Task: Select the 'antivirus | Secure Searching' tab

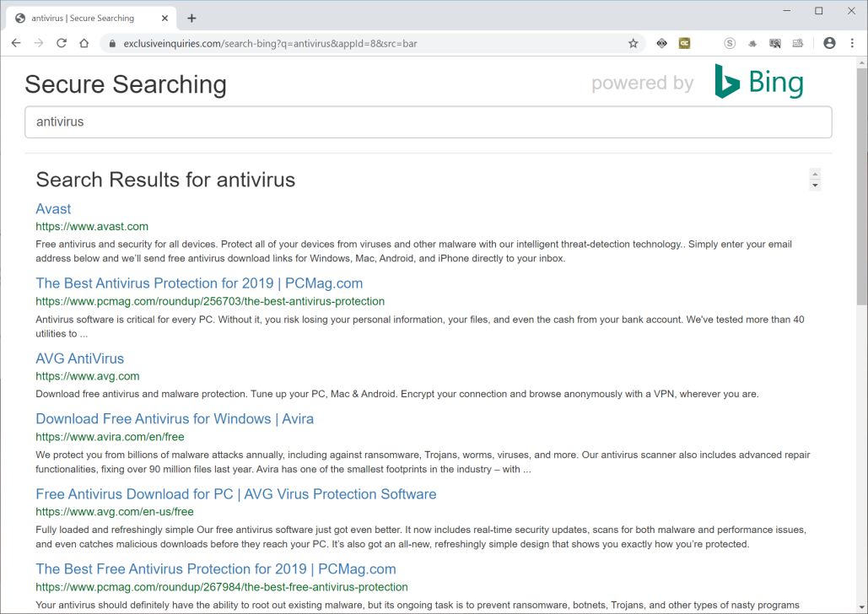Action: click(84, 18)
